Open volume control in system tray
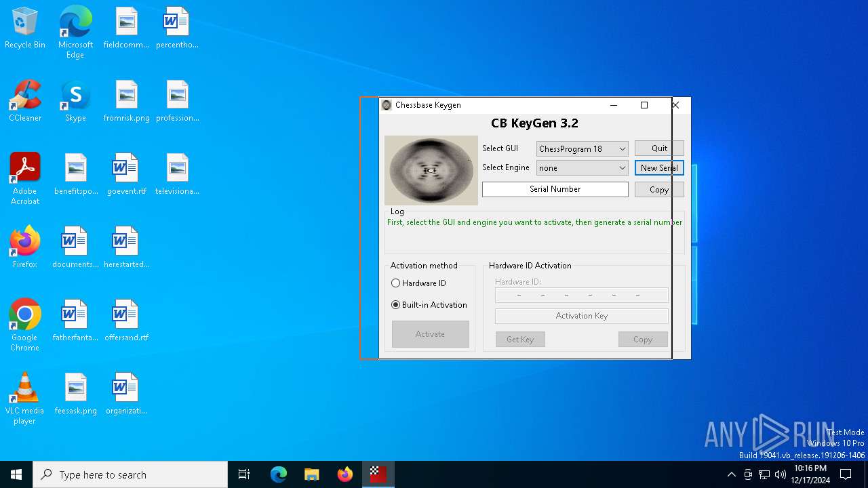 pos(781,474)
